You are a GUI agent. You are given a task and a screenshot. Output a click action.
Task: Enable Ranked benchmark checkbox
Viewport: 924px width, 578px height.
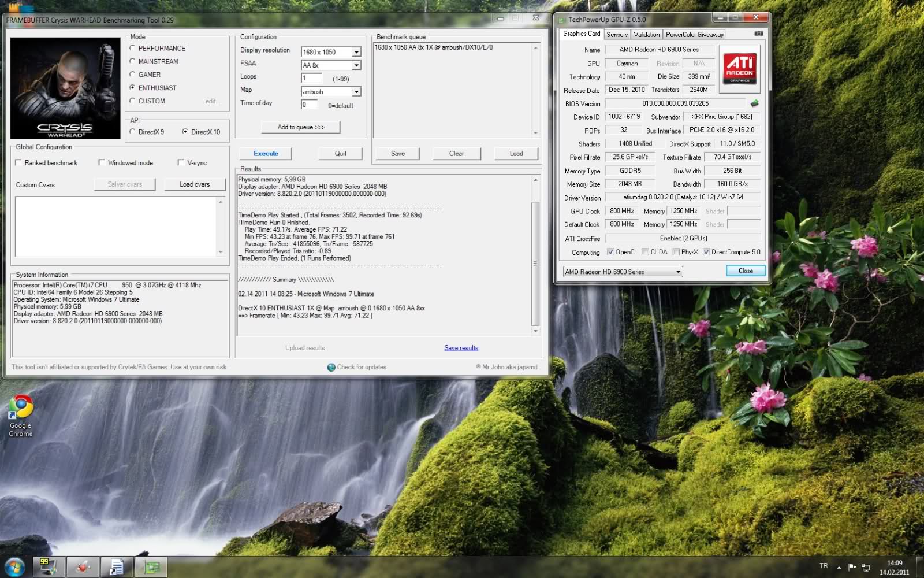click(x=18, y=163)
